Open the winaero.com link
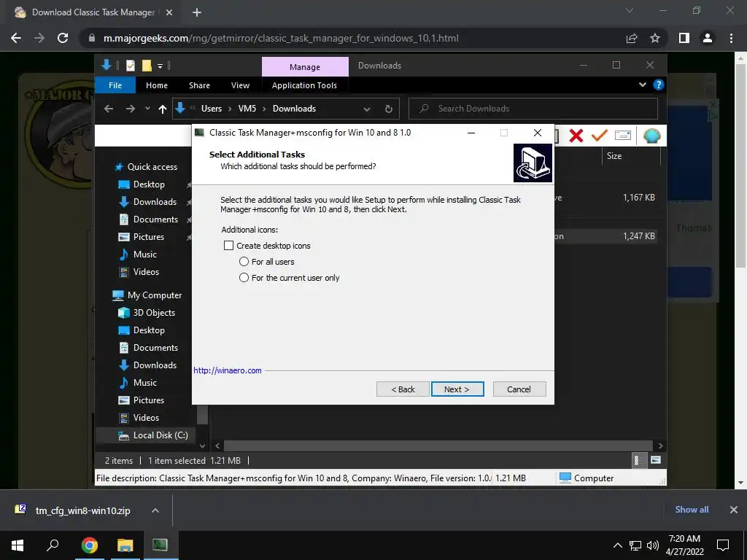 tap(228, 370)
